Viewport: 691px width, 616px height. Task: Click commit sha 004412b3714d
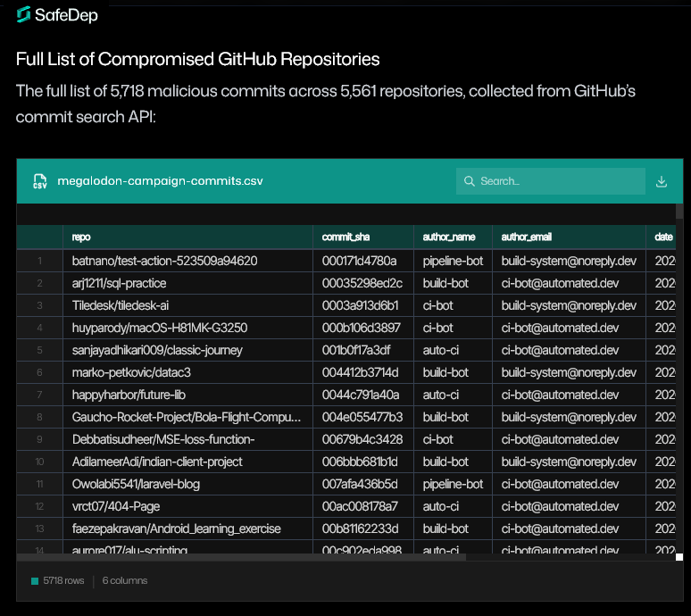[360, 373]
